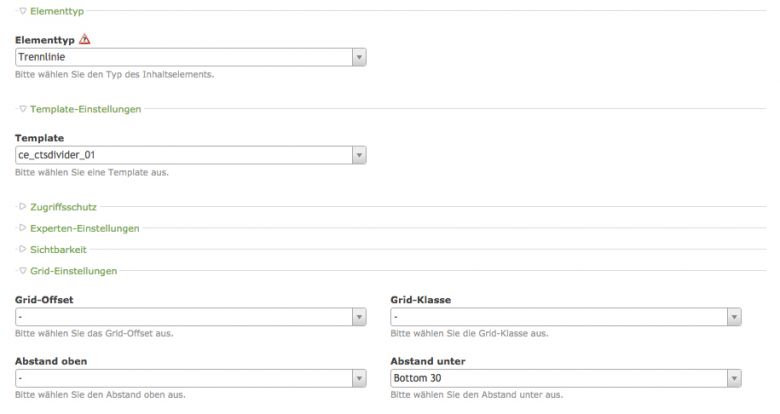Screen dimensions: 780x414
Task: Click the Sichtbarkeit section label
Action: click(x=59, y=249)
